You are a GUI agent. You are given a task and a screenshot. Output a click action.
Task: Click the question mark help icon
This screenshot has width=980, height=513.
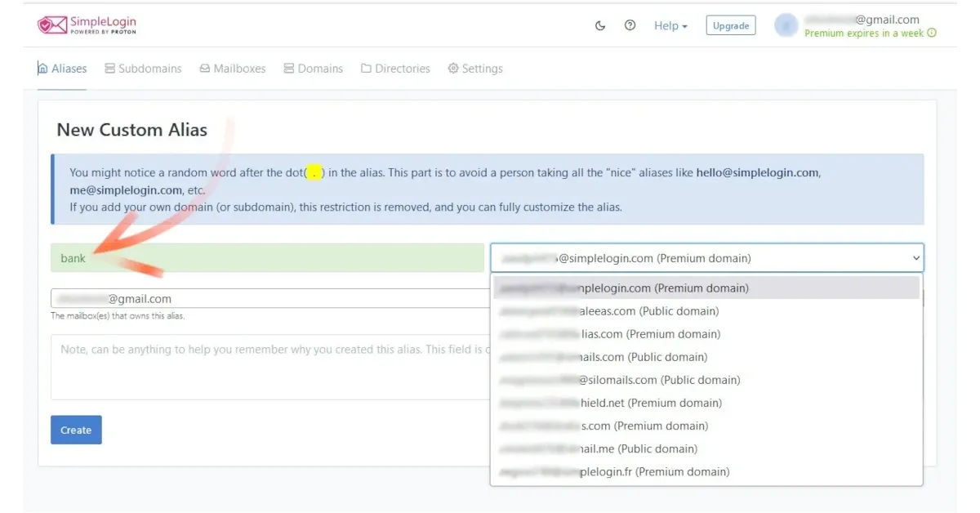[630, 25]
